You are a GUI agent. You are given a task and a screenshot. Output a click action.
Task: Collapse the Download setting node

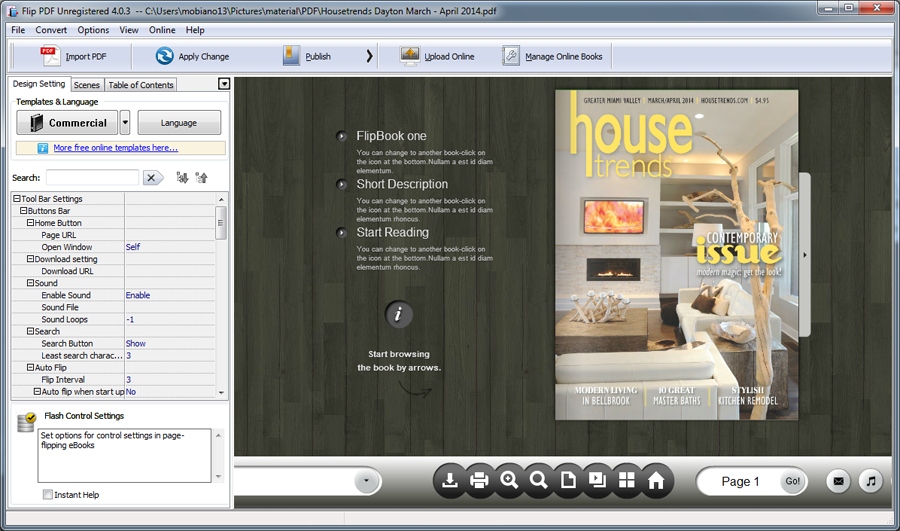pos(30,259)
